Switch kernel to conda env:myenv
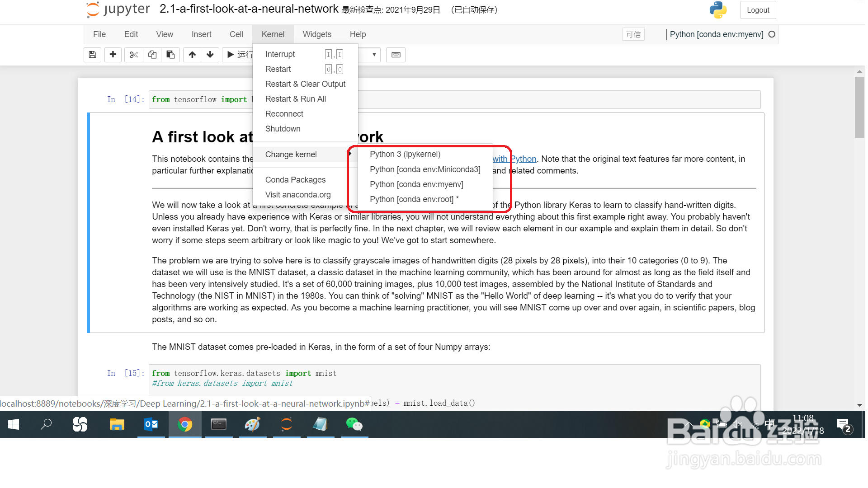Viewport: 868px width, 488px height. pos(425,184)
